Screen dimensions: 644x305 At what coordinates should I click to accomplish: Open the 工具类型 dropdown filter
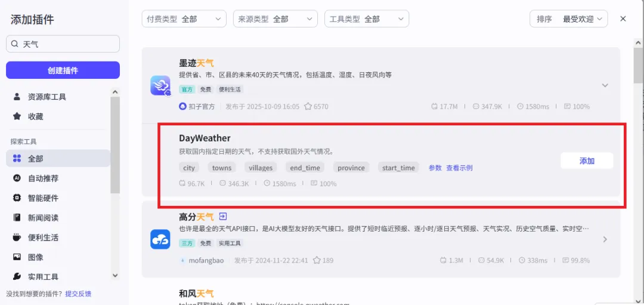tap(366, 19)
